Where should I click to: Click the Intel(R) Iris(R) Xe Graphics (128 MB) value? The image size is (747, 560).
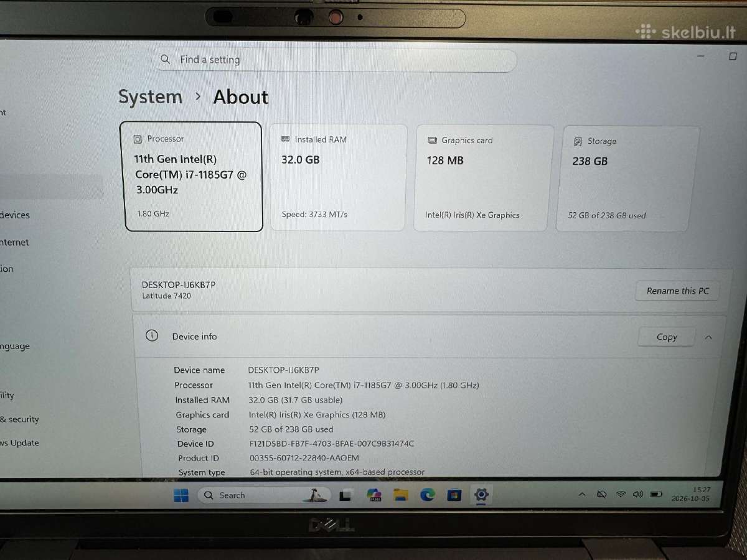coord(317,414)
